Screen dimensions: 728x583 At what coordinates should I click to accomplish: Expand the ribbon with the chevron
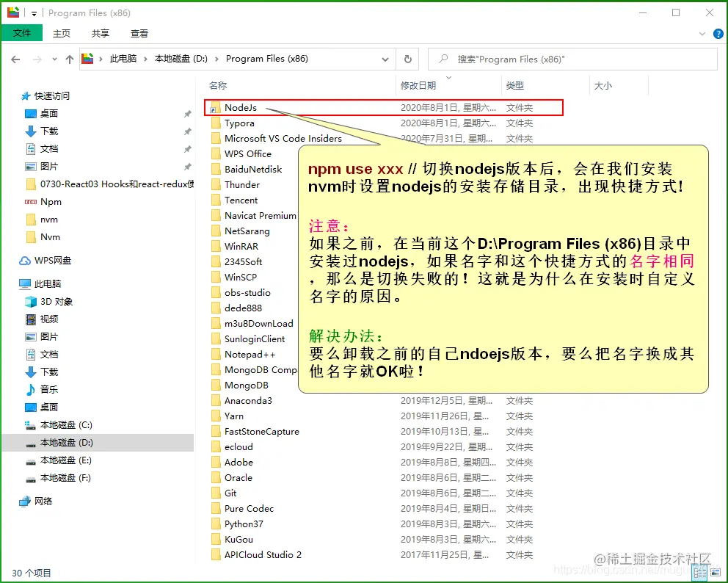(x=702, y=34)
